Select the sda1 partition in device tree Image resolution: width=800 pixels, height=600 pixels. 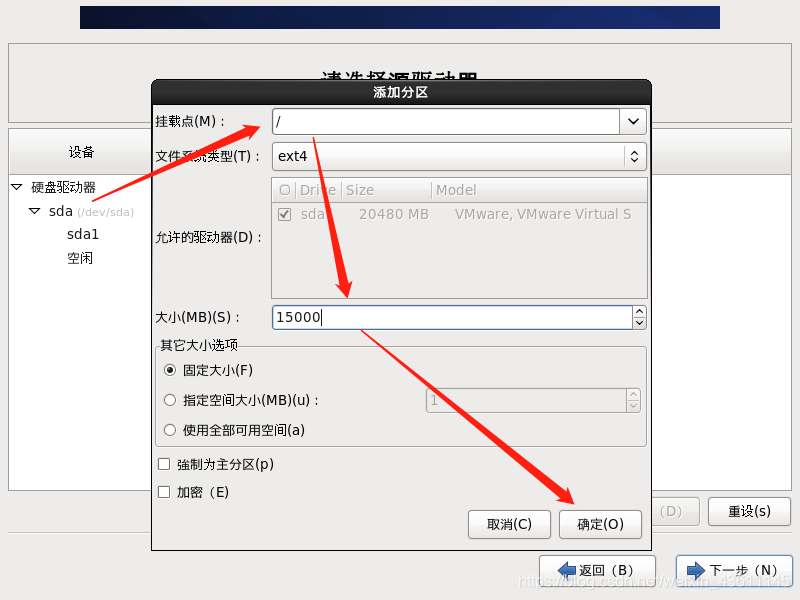point(83,234)
